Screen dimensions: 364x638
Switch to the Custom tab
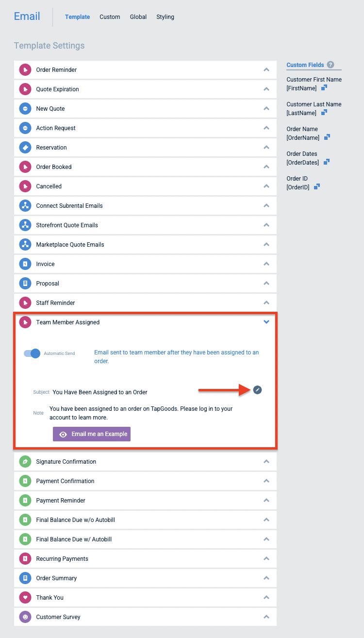(x=110, y=17)
